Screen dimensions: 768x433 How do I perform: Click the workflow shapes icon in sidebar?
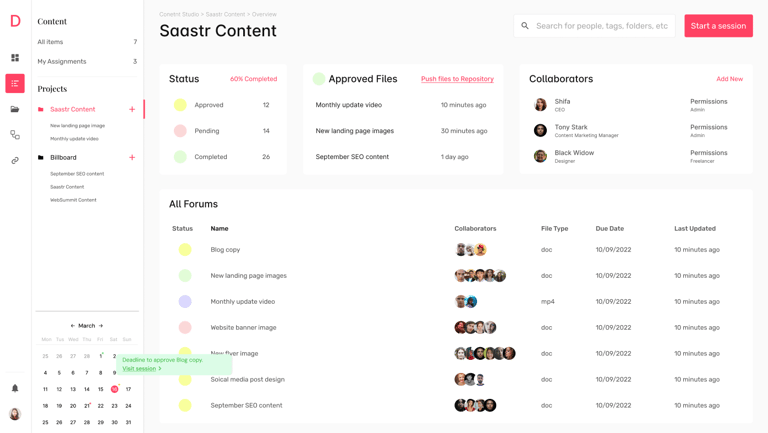click(x=15, y=135)
